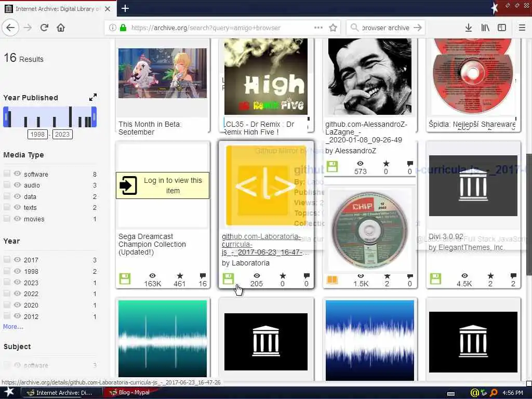Click floppy icon on AlessandroZ card
The height and width of the screenshot is (399, 532).
[x=332, y=167]
